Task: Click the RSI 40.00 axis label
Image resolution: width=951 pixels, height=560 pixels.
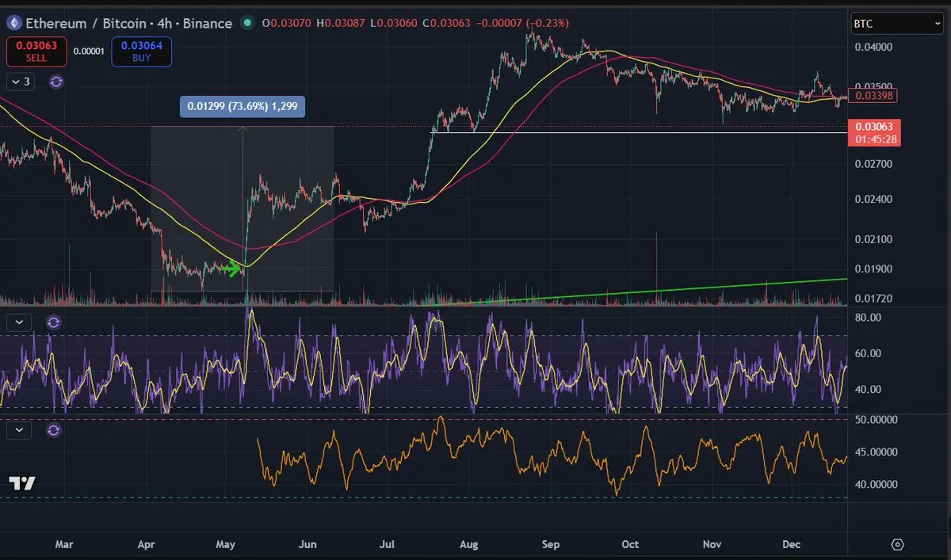Action: coord(869,389)
